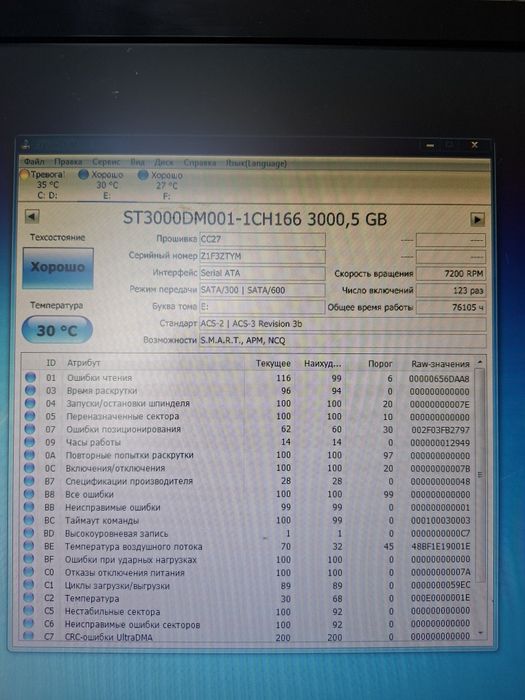The height and width of the screenshot is (700, 525).
Task: Click the firmware field CC27
Action: pos(262,239)
